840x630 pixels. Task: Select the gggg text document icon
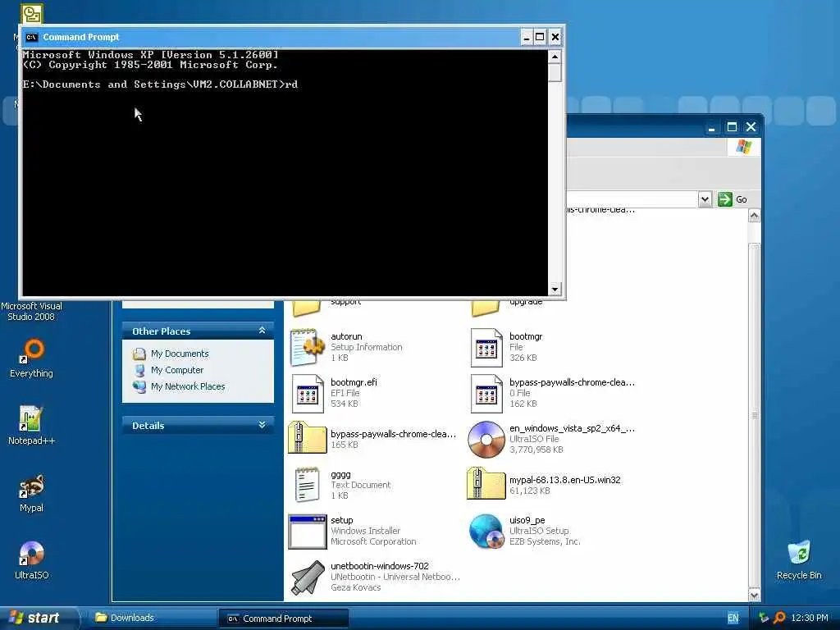pos(308,485)
